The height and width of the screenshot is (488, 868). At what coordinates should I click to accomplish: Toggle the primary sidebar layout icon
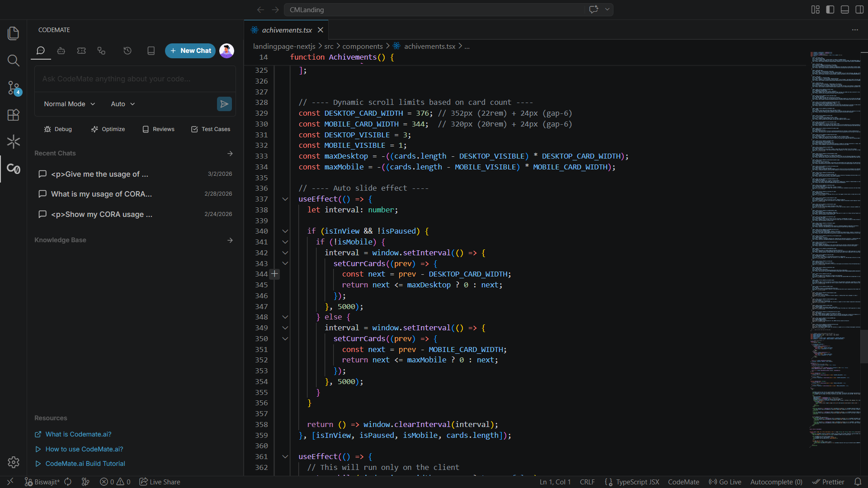830,9
